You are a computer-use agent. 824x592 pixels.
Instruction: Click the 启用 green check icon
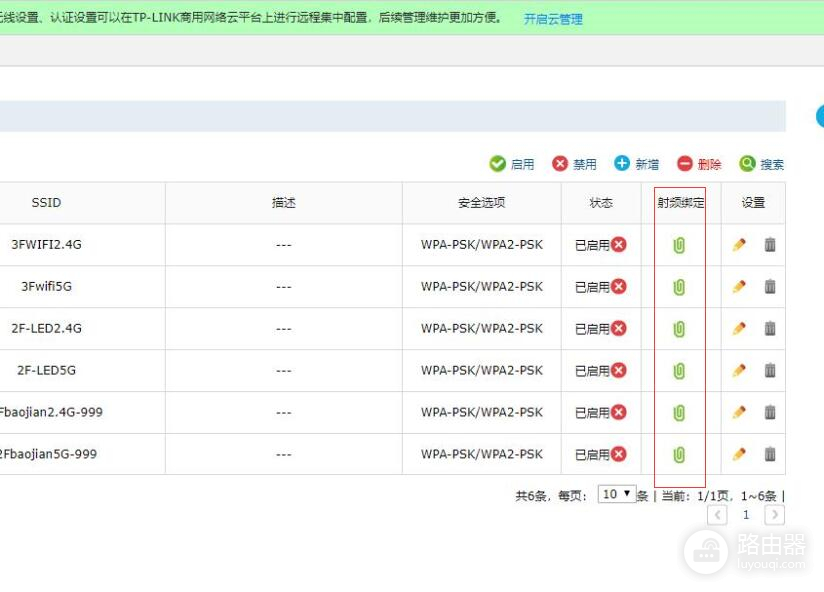pos(498,163)
